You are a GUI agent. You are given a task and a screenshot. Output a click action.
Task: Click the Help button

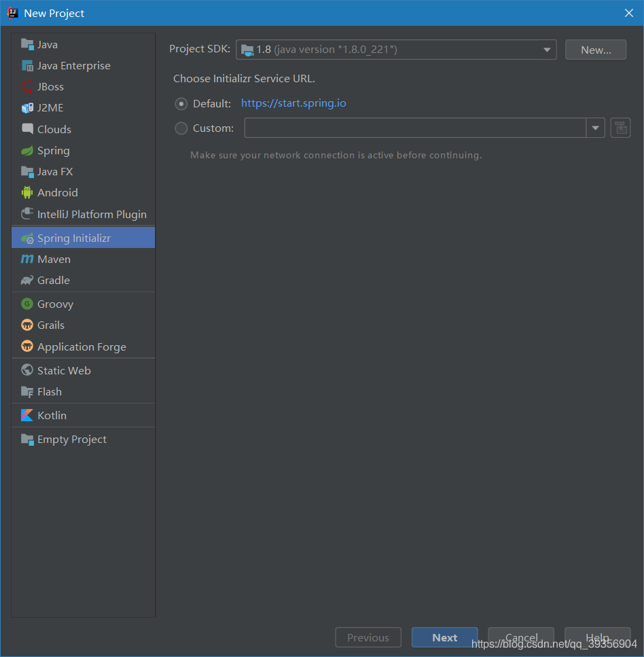(597, 637)
